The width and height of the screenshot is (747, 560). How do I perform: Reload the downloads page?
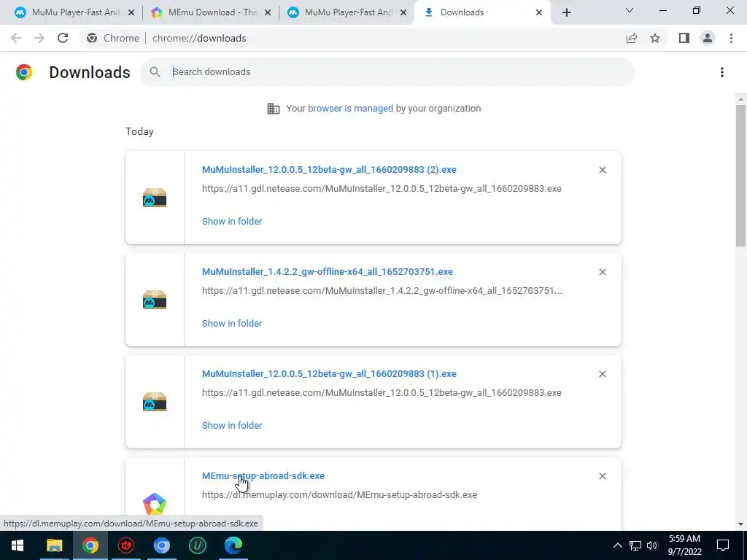click(x=63, y=38)
